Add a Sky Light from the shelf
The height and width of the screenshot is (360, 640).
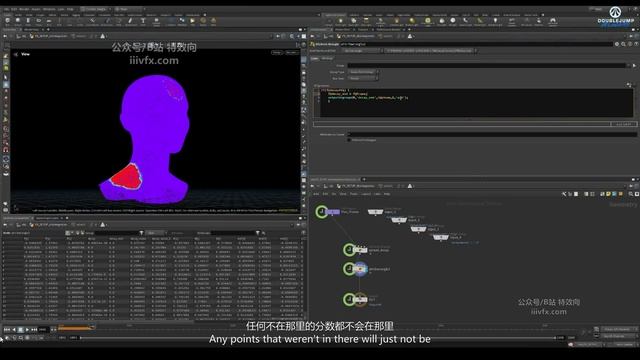click(442, 21)
